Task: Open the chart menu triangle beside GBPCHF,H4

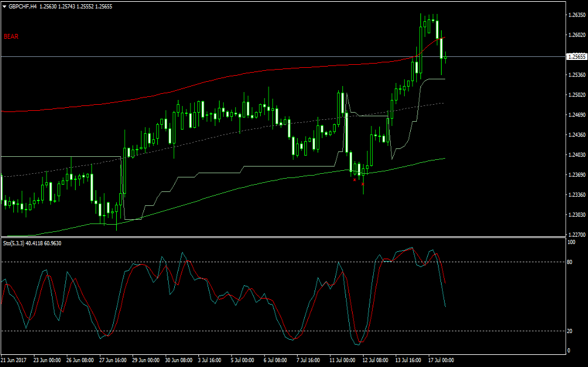Action: pyautogui.click(x=4, y=6)
